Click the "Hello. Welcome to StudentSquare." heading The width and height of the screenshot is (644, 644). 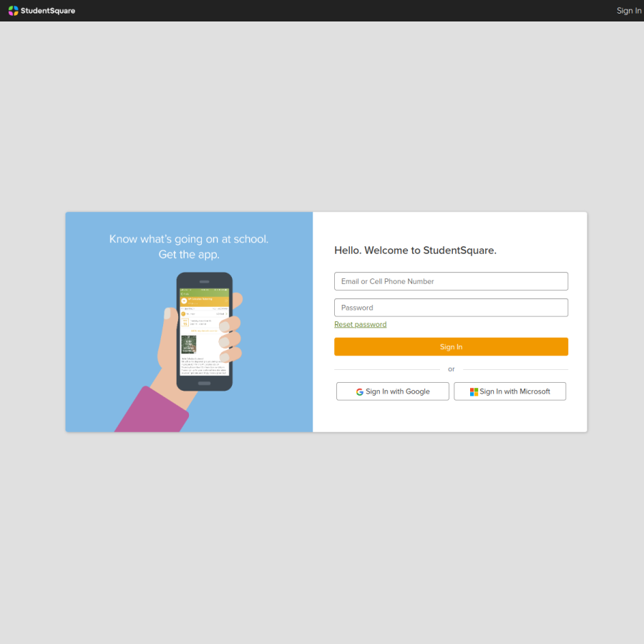[415, 250]
